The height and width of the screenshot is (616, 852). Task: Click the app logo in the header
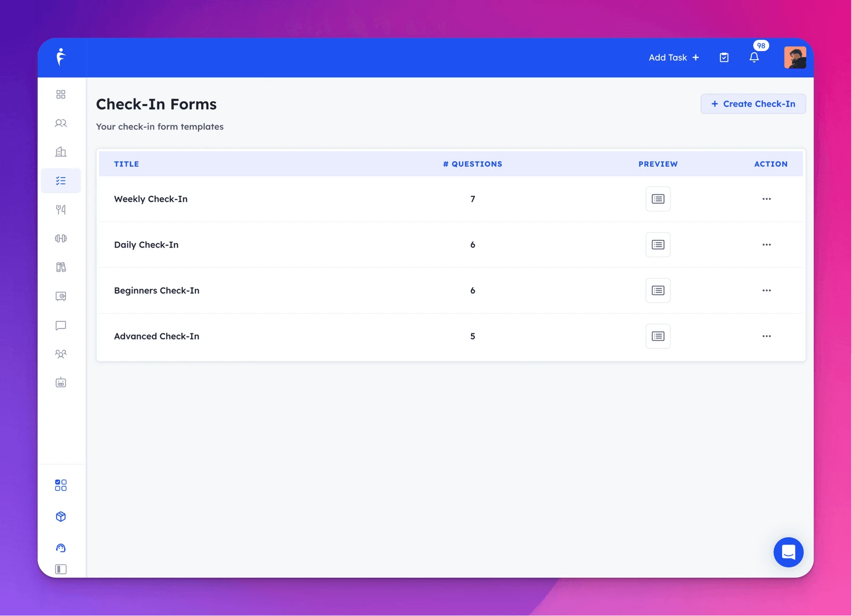(x=61, y=57)
